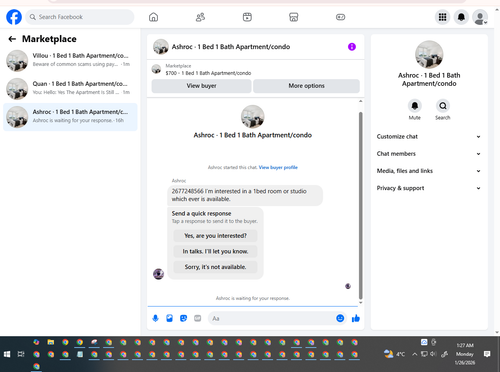This screenshot has width=500, height=372.
Task: Click the Ashroc avatar in right info panel
Action: point(429,54)
